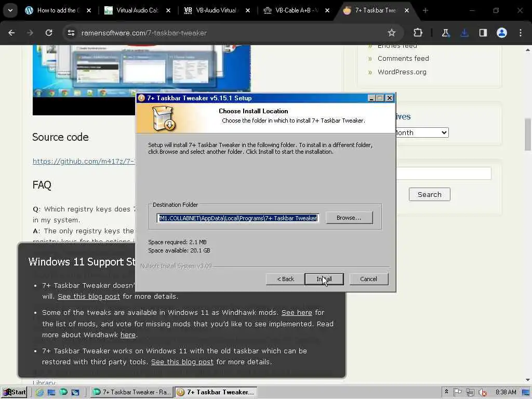Open Browse... to pick a destination folder
The image size is (532, 399).
pyautogui.click(x=349, y=218)
